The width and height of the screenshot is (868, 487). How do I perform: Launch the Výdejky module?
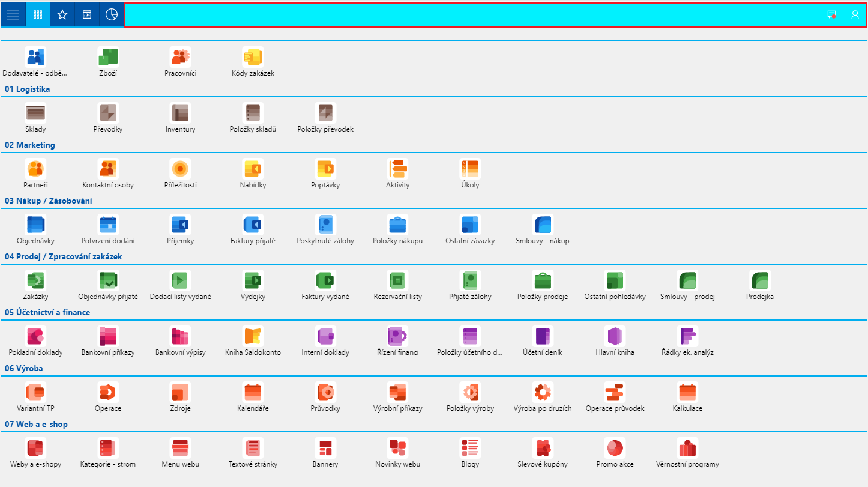coord(253,280)
